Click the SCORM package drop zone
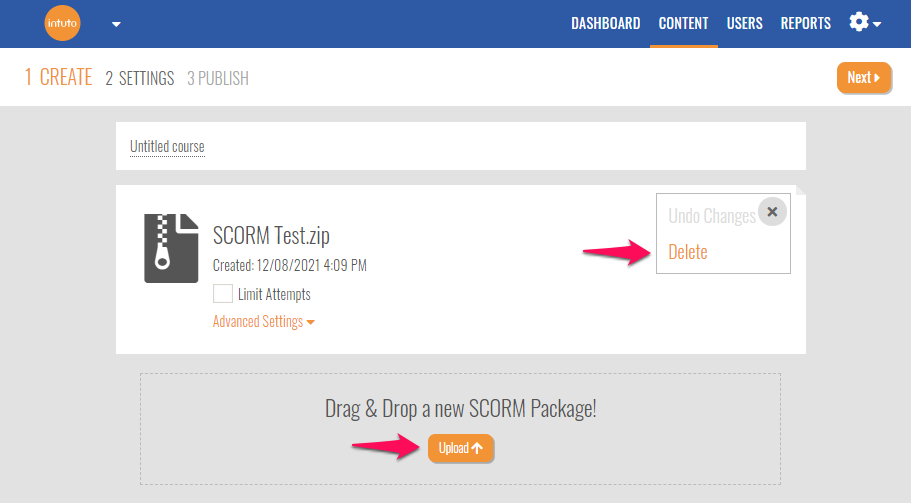 [460, 409]
